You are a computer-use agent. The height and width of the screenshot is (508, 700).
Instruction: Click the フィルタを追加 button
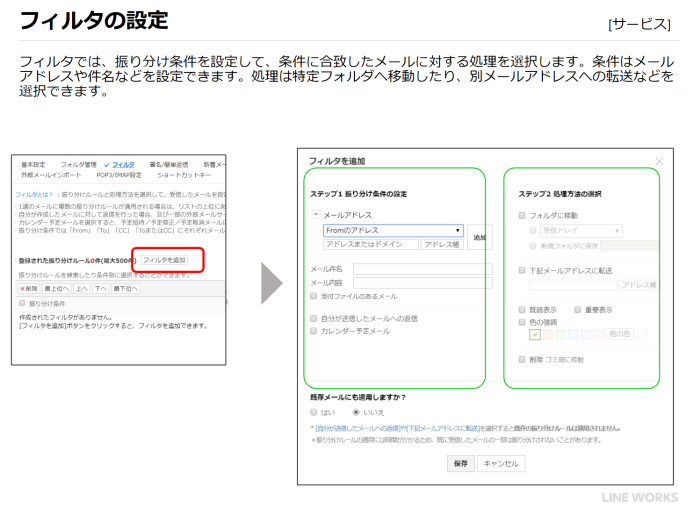(164, 260)
